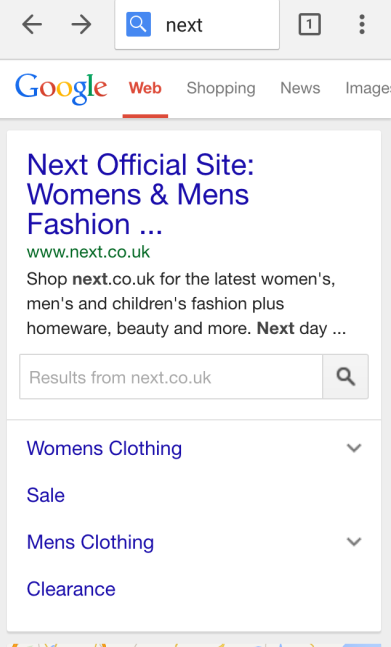Switch to the News tab

[x=300, y=88]
